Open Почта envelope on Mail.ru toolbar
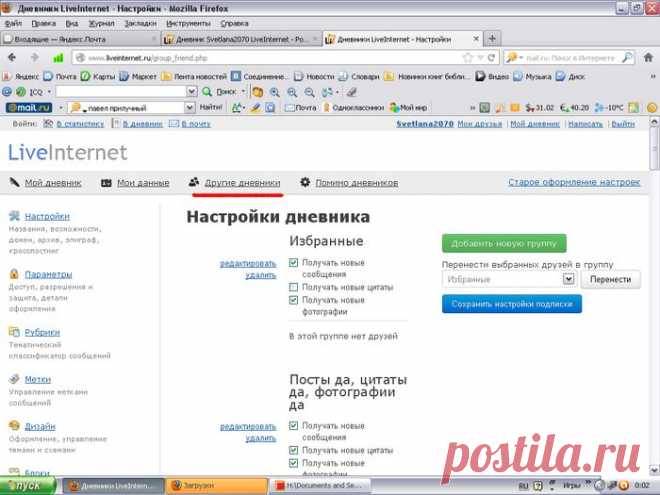 click(301, 108)
